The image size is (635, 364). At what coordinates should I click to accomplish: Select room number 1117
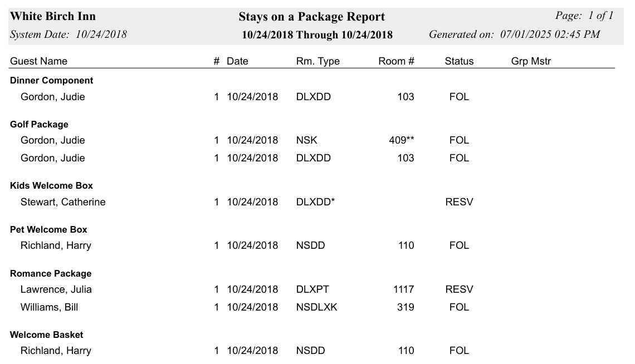(403, 289)
